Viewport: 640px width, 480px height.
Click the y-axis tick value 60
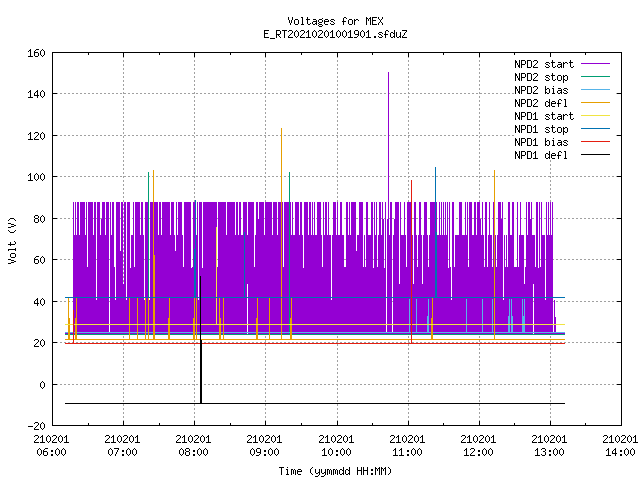39,260
